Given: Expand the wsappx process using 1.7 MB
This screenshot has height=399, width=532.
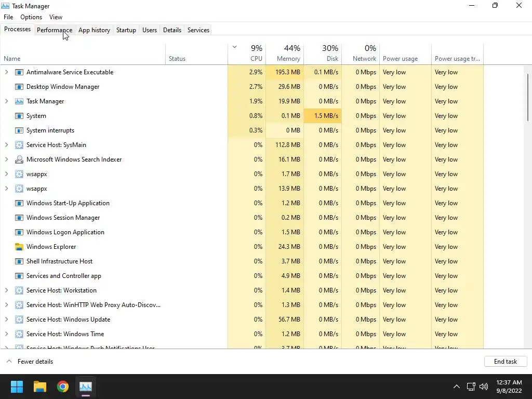Looking at the screenshot, I should (x=6, y=174).
